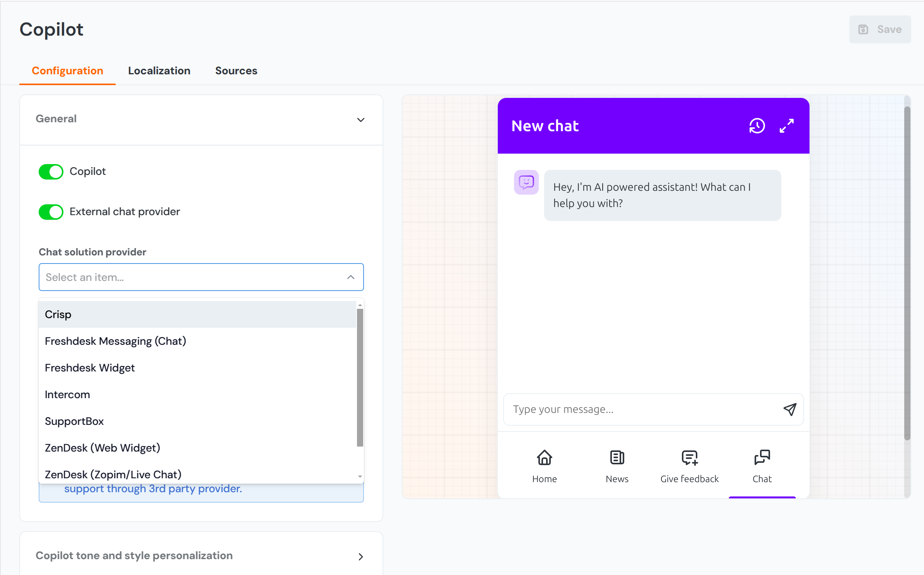
Task: Click the dropdown list scrollbar
Action: click(360, 377)
